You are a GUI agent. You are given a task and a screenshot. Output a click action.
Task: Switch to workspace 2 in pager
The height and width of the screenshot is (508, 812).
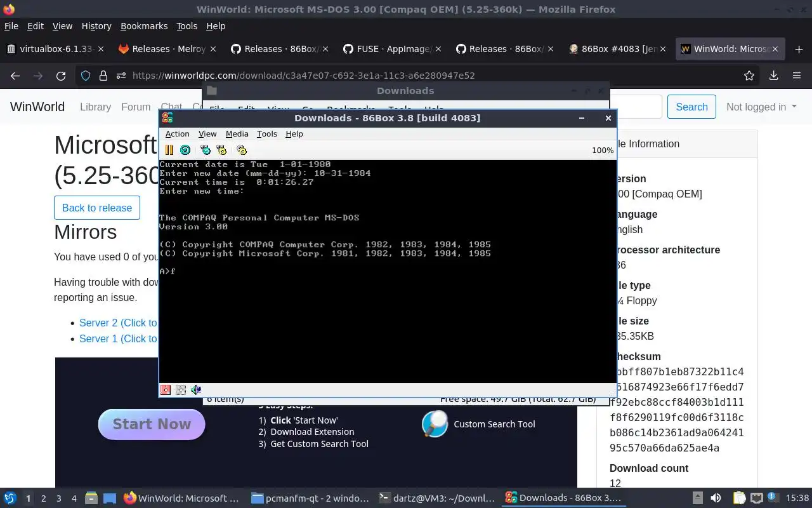[43, 498]
